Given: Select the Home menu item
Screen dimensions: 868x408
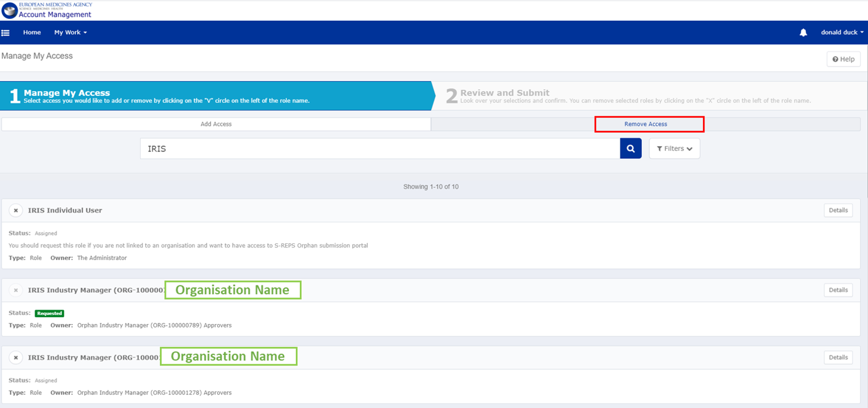Looking at the screenshot, I should coord(32,32).
